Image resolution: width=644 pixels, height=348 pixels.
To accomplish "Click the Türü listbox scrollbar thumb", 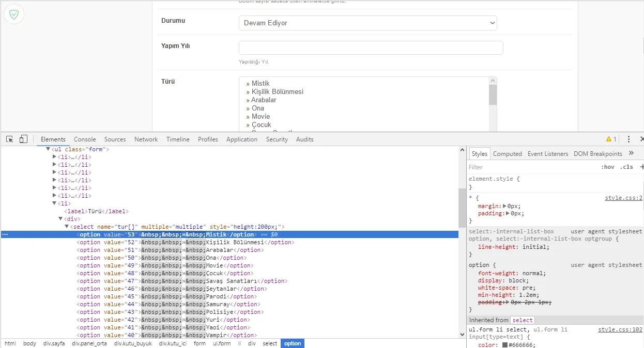I will click(493, 94).
